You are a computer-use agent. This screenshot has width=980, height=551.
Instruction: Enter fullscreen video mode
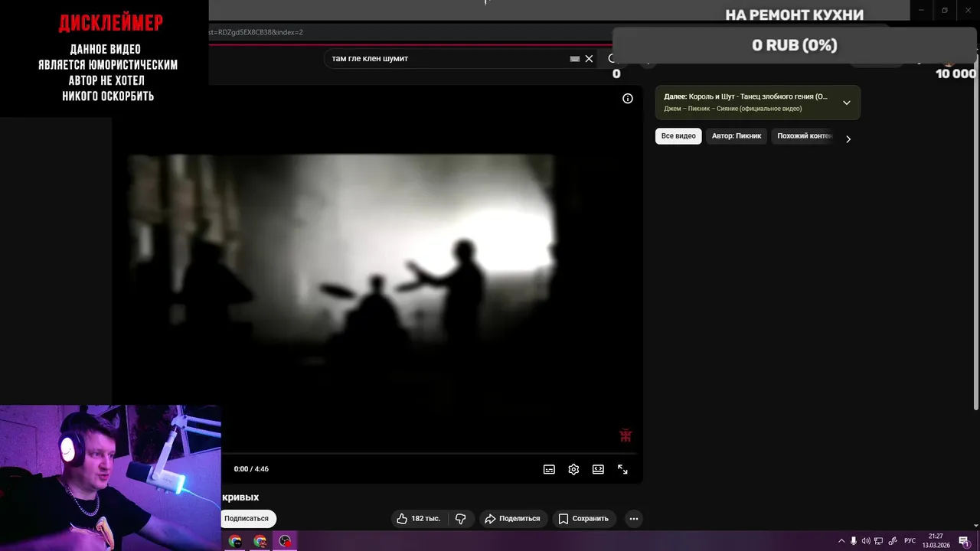coord(622,469)
